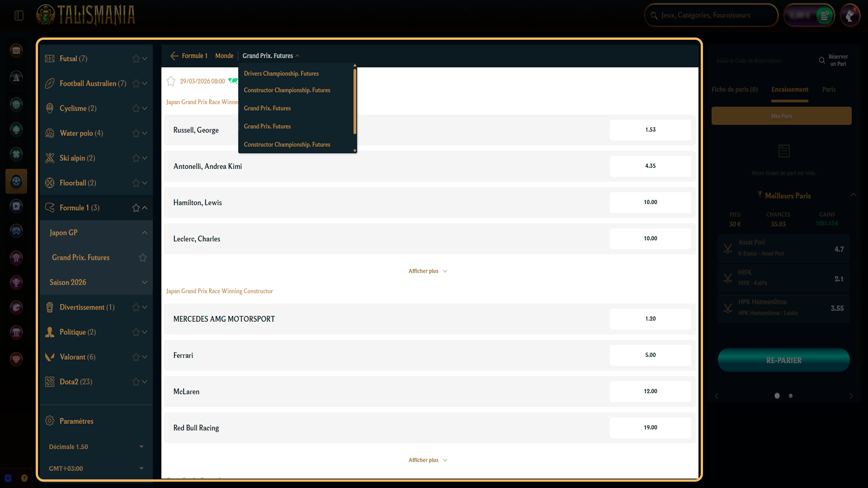Select the clover games icon in sidebar
The height and width of the screenshot is (488, 868).
(x=16, y=154)
